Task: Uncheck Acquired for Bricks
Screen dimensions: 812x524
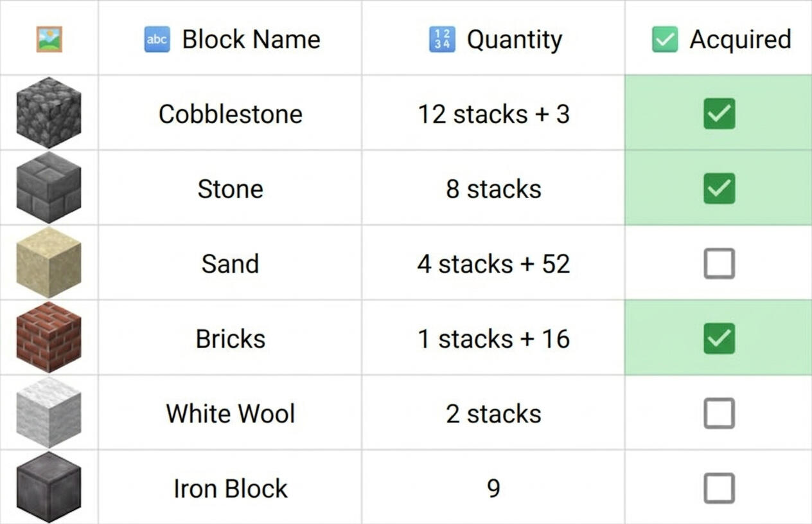Action: coord(719,338)
